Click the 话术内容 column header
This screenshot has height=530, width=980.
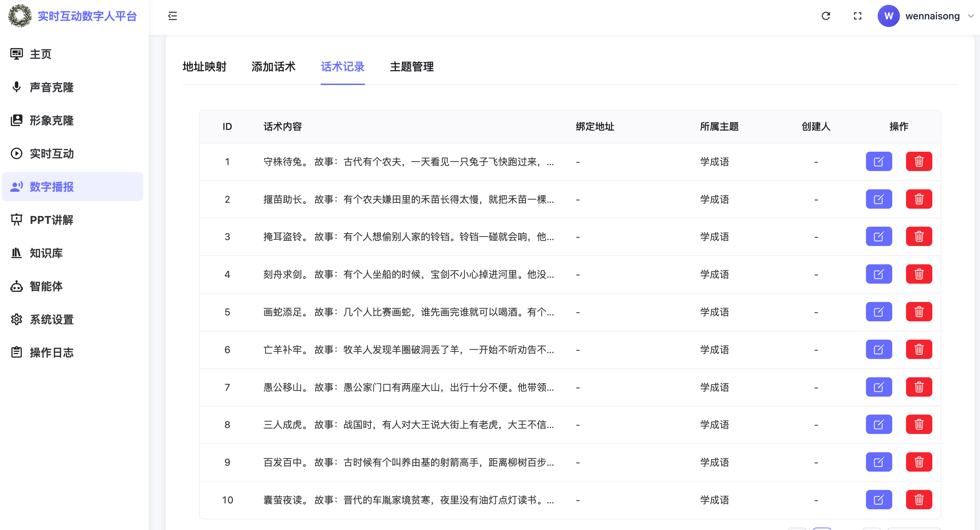click(x=282, y=126)
